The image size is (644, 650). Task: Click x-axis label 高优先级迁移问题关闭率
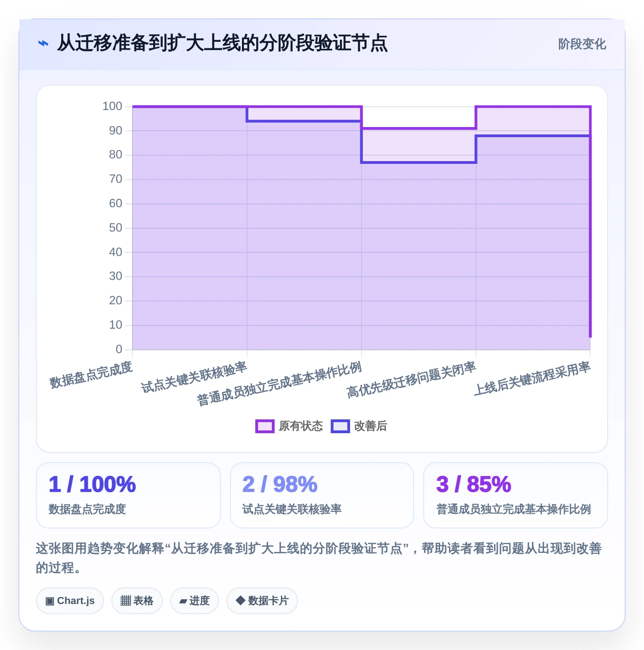[411, 380]
